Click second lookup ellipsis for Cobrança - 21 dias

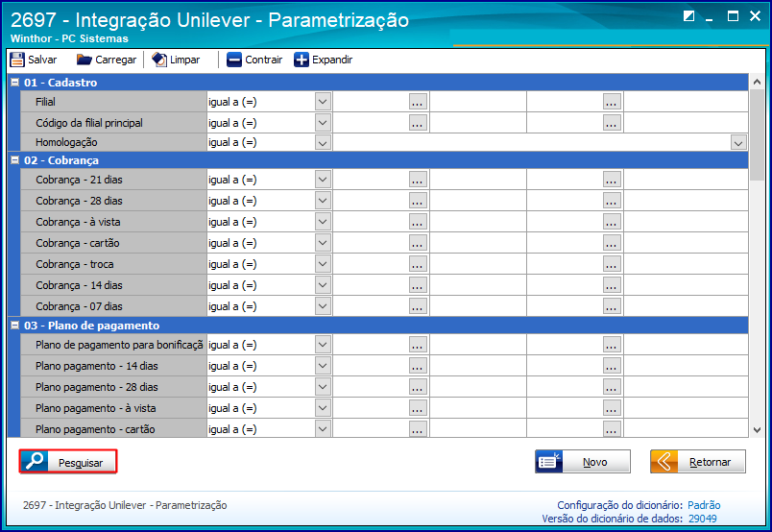coord(612,180)
